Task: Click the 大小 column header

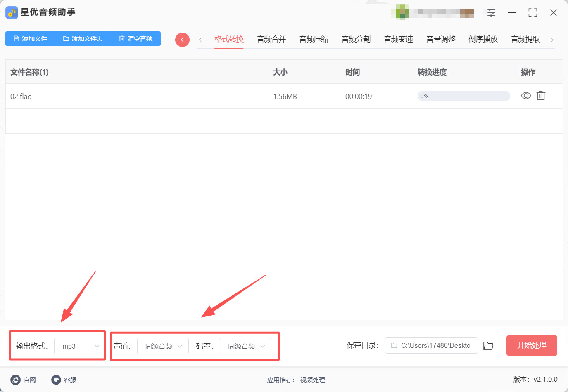Action: point(280,72)
